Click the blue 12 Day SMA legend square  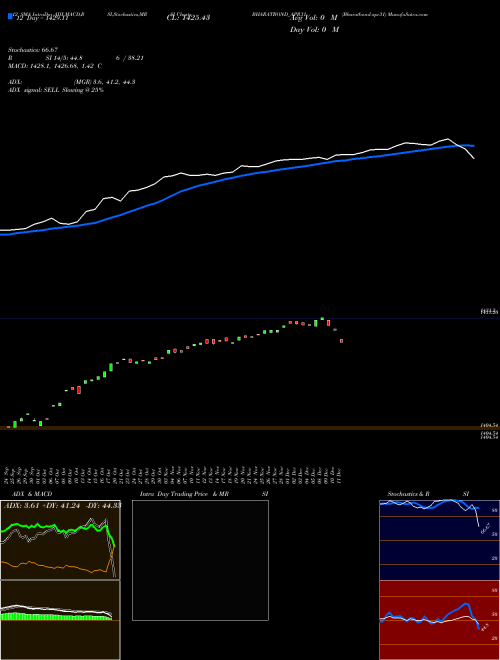(10, 16)
